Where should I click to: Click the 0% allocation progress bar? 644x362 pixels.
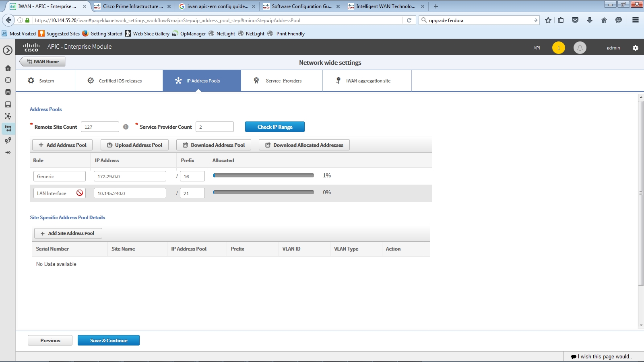[264, 192]
